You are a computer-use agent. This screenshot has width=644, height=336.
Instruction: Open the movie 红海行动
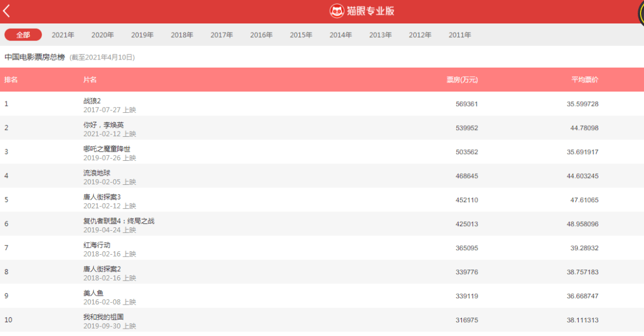pos(97,245)
